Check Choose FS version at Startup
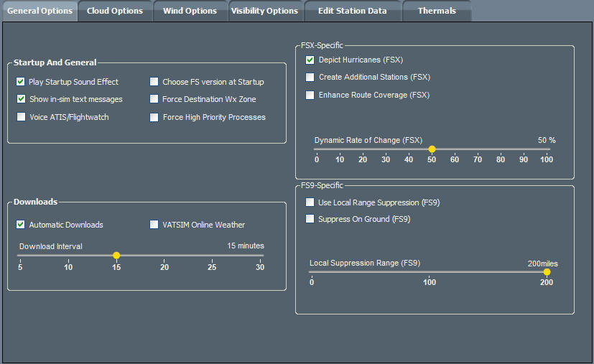594x364 pixels. [154, 82]
